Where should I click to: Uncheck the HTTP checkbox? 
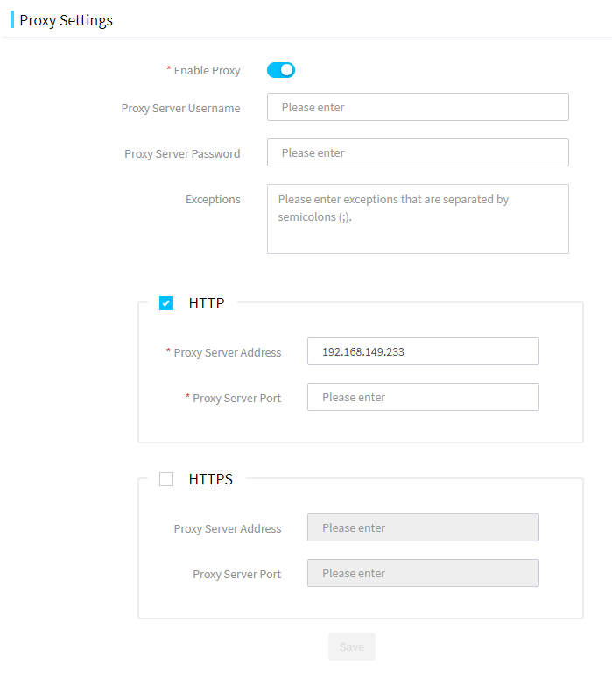tap(166, 303)
